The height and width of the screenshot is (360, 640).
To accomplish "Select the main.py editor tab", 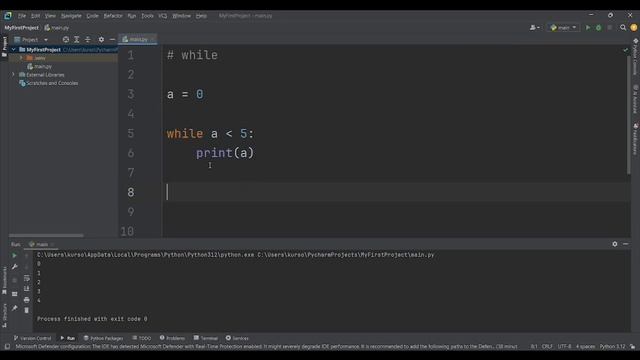I will 138,40.
